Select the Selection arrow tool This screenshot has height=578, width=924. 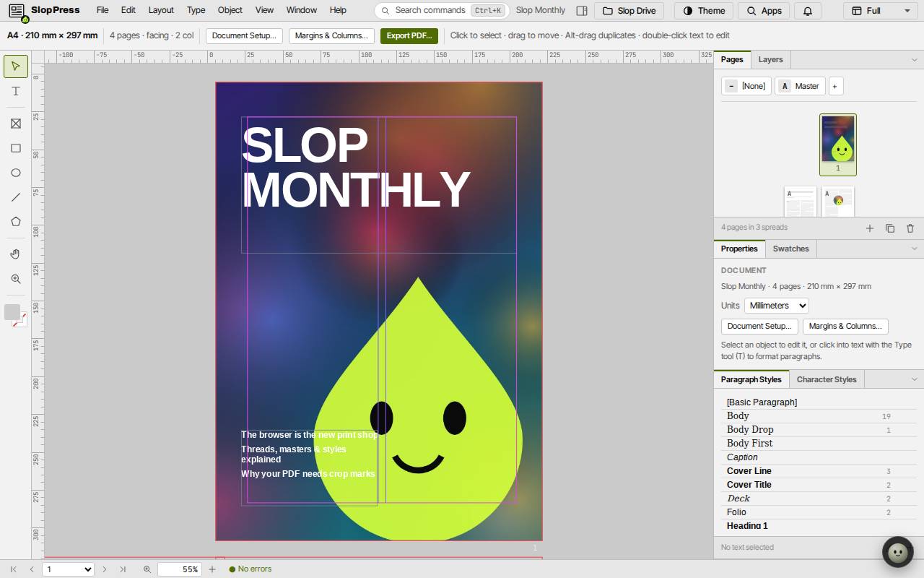click(16, 66)
